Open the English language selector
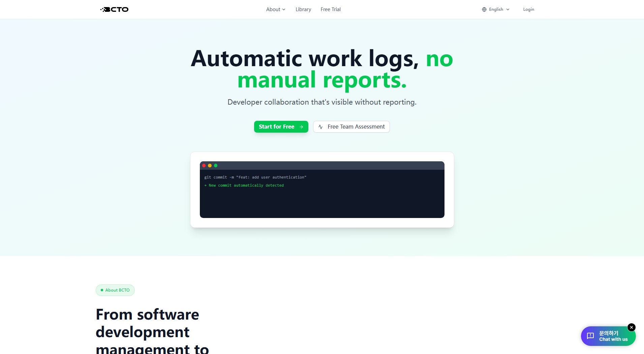 [x=496, y=9]
